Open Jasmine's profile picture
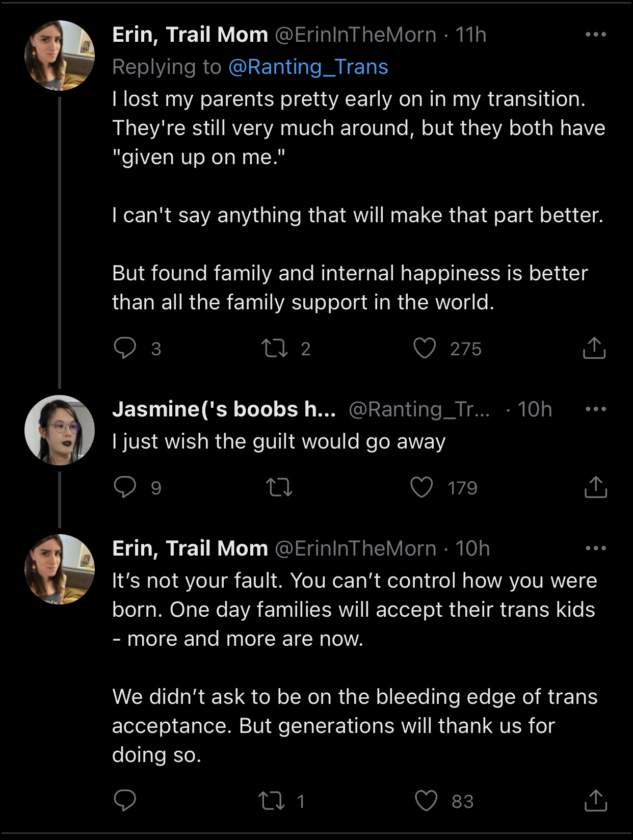Image resolution: width=633 pixels, height=840 pixels. (x=60, y=430)
